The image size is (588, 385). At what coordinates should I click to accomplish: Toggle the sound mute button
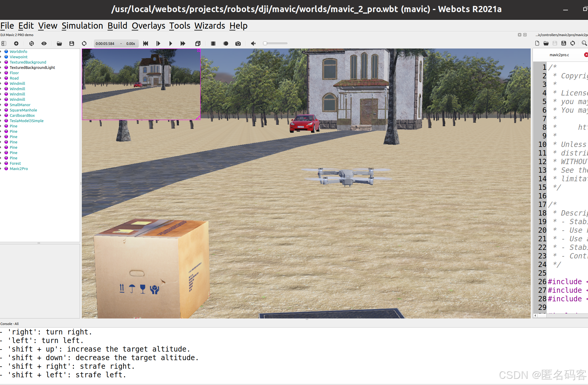(253, 43)
